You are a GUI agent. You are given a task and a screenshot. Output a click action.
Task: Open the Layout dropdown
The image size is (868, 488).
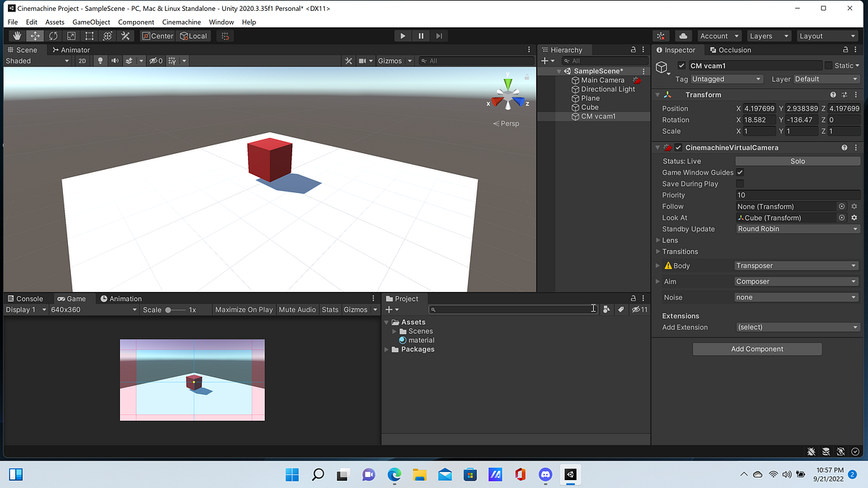click(827, 35)
